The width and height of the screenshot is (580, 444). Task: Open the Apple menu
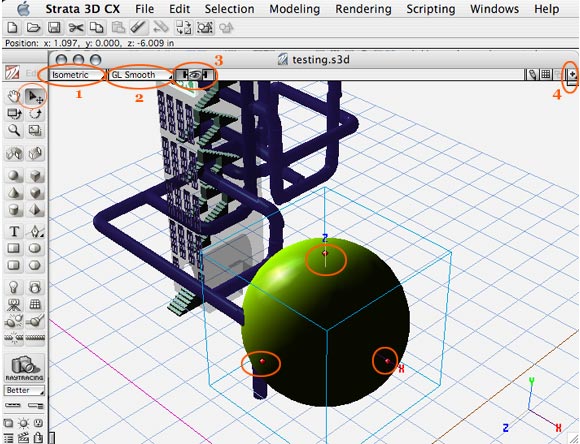coord(23,9)
